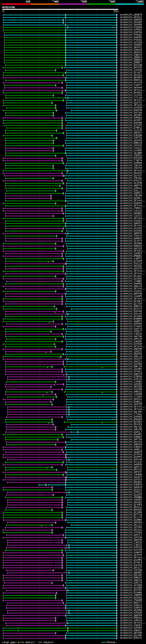This screenshot has height=644, width=146.
Task: Click UniRef100_P49361 label
Action: pos(131,35)
